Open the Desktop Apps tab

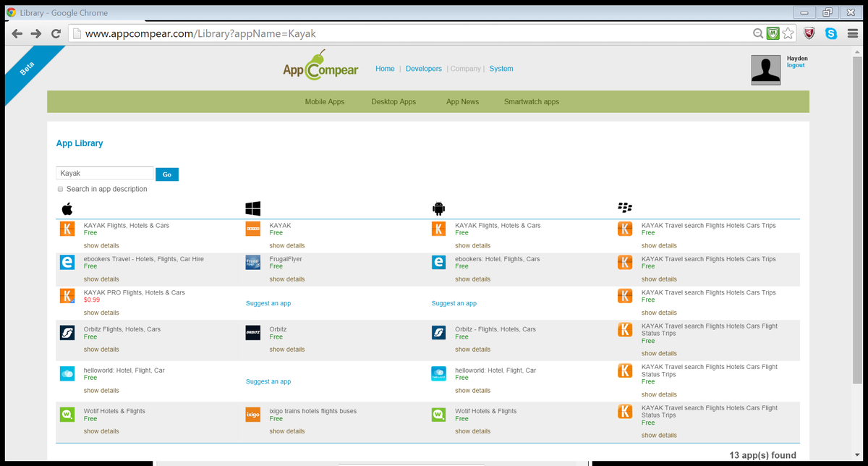coord(393,102)
